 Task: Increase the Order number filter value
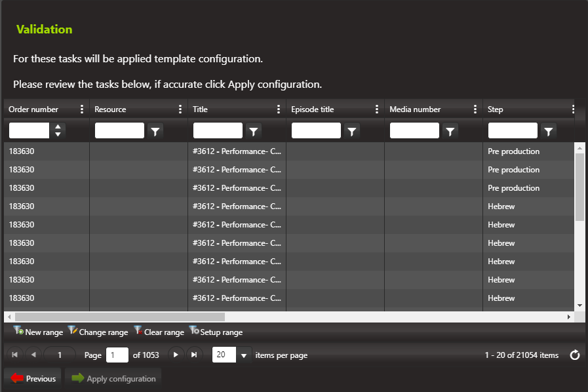[58, 127]
